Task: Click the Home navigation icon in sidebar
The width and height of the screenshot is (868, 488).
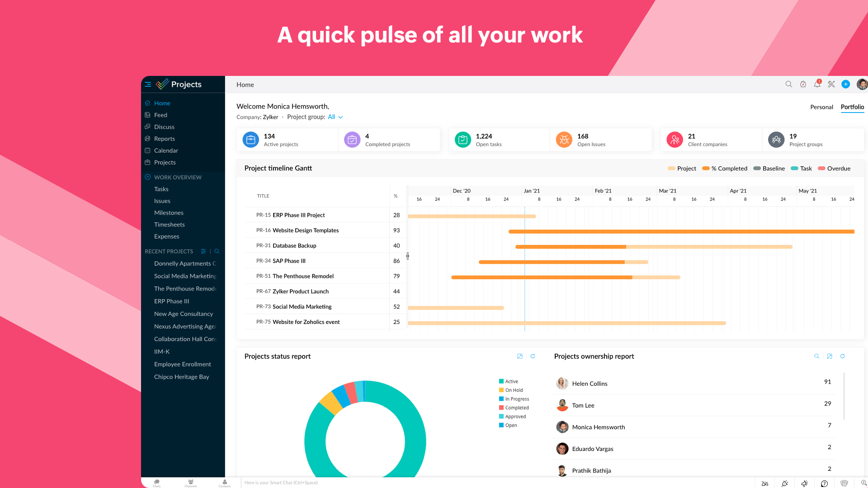Action: point(147,103)
